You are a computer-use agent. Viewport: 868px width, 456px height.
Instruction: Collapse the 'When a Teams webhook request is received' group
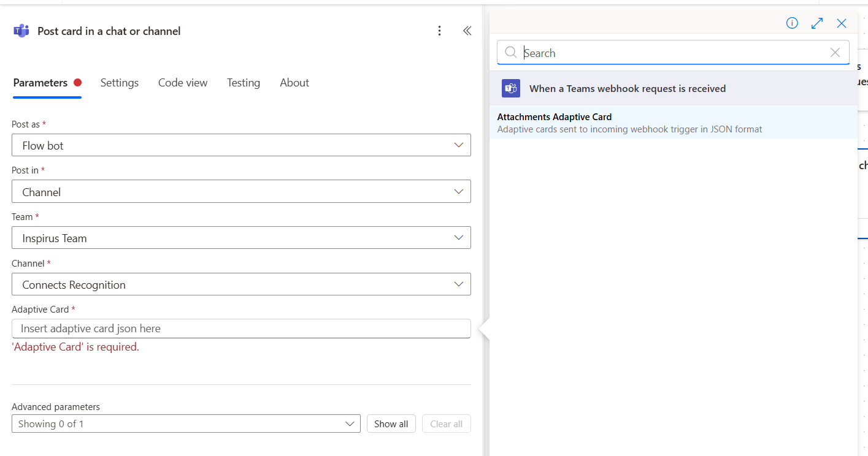[x=673, y=88]
